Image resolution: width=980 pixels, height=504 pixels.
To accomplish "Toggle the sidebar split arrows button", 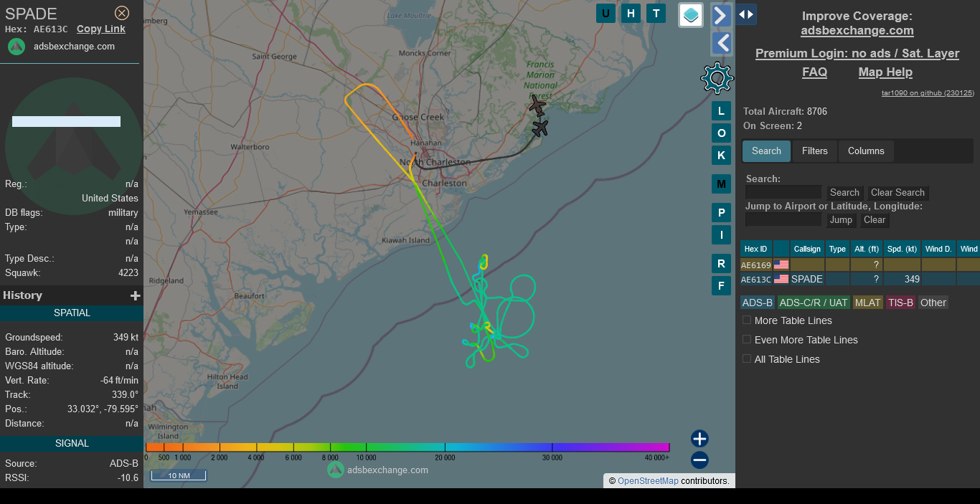I will click(746, 14).
